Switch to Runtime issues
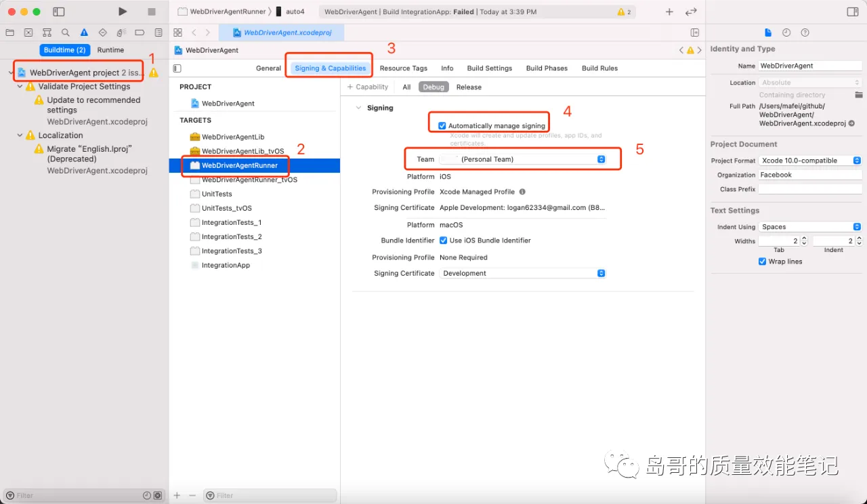The width and height of the screenshot is (867, 504). coord(110,50)
